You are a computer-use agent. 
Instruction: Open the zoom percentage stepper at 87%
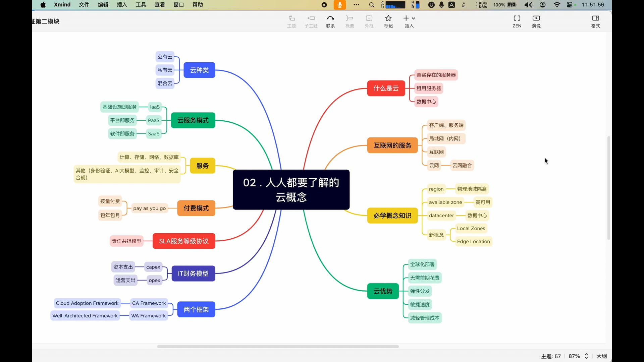coord(586,356)
